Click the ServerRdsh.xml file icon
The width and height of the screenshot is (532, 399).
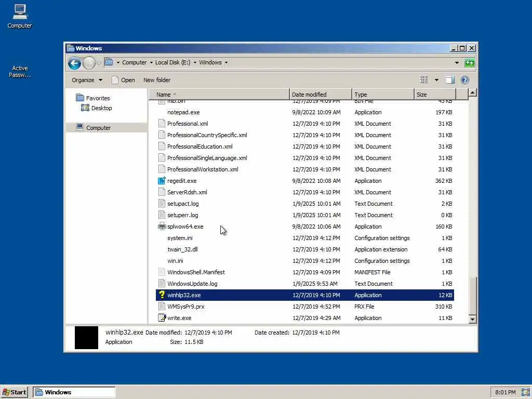pos(162,192)
